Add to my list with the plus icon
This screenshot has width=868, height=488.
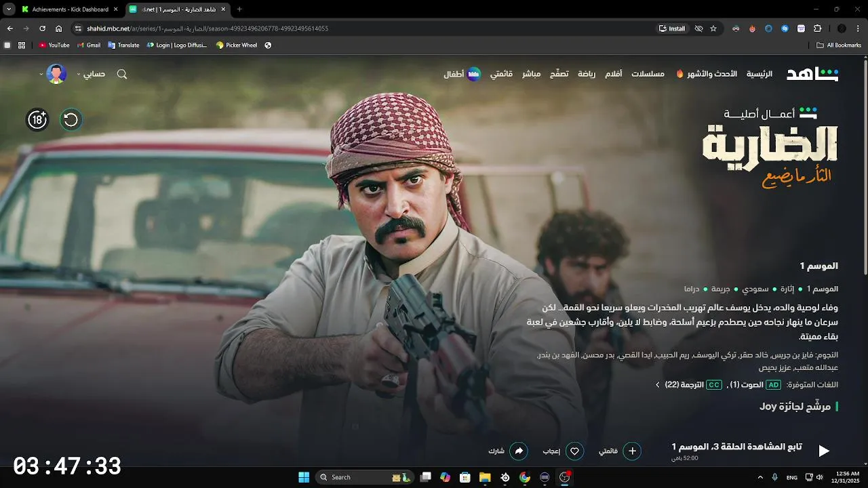coord(632,451)
